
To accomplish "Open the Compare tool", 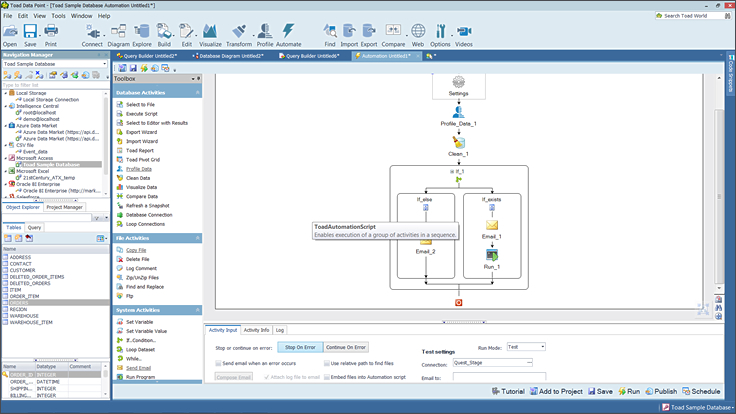I will [391, 33].
